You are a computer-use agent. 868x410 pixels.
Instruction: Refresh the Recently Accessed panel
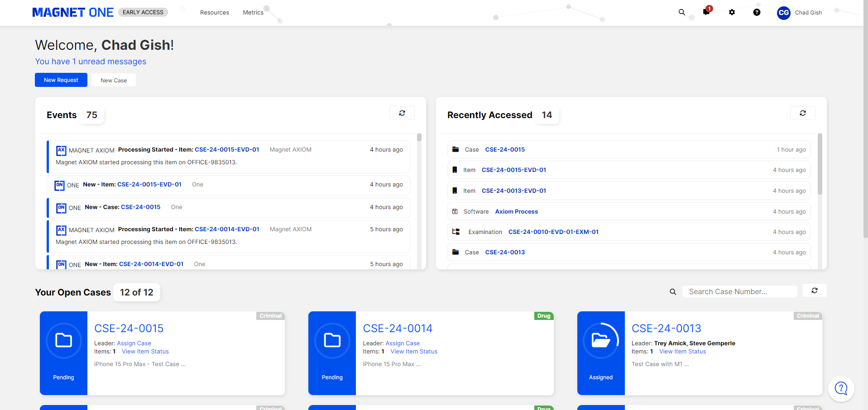coord(802,113)
